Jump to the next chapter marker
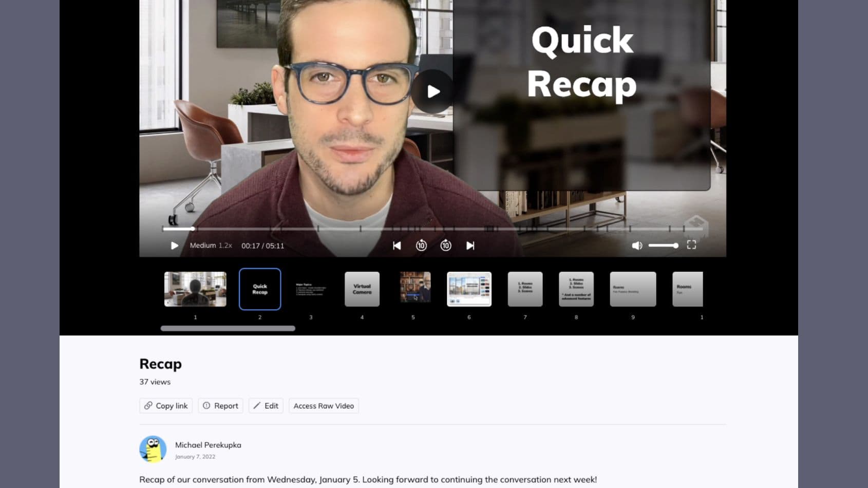Screen dimensions: 868x488 point(470,246)
